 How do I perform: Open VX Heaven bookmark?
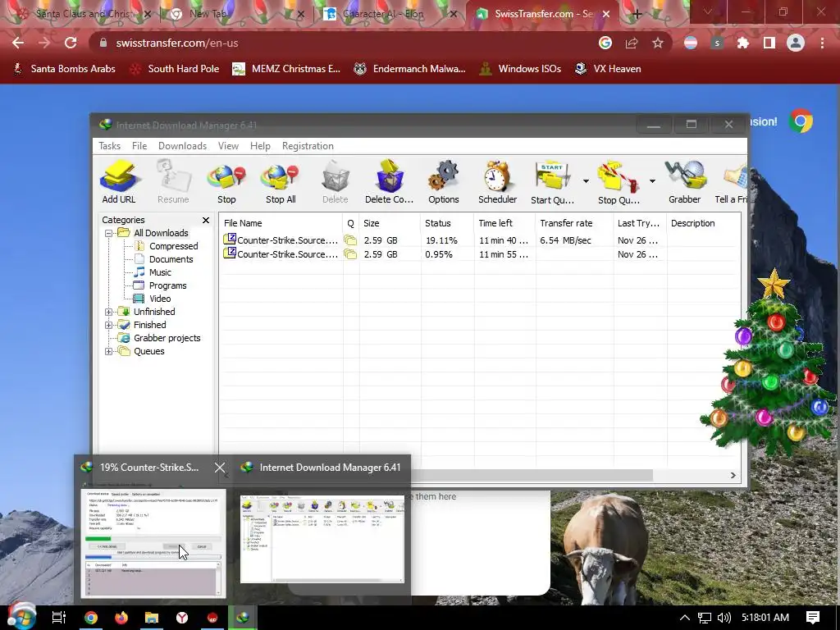[608, 69]
